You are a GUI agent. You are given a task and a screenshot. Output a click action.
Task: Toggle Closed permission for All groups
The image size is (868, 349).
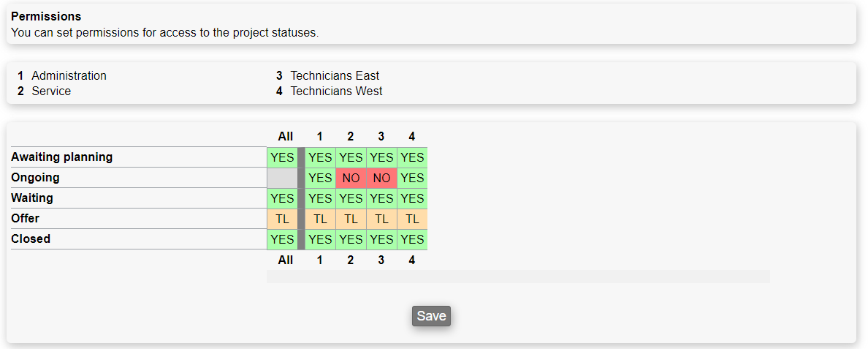[x=282, y=239]
